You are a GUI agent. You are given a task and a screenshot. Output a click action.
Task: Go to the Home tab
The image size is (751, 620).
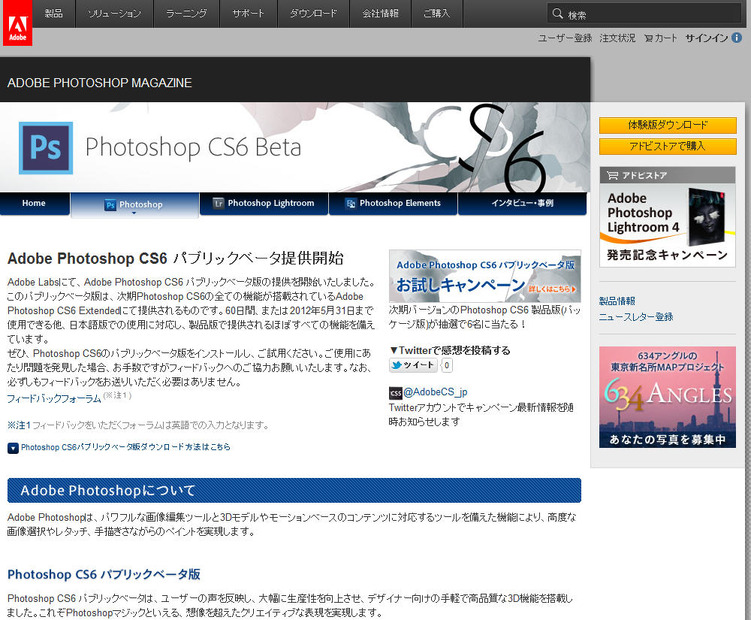tap(34, 203)
